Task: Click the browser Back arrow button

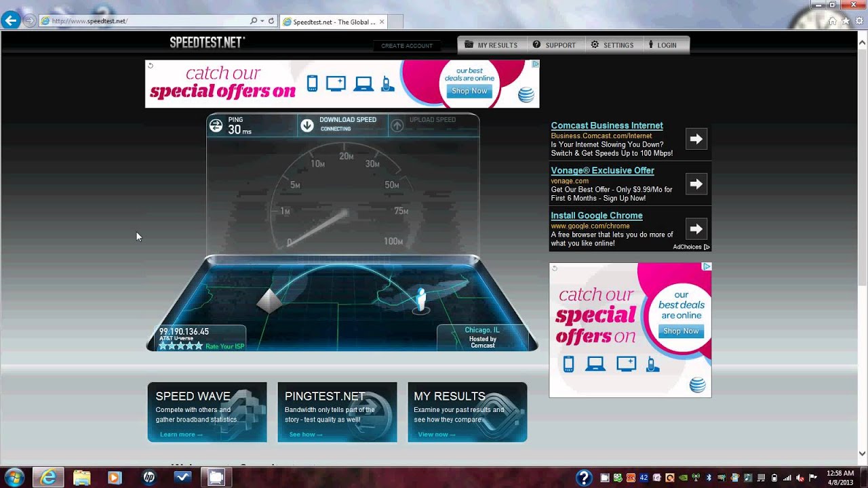Action: 10,20
